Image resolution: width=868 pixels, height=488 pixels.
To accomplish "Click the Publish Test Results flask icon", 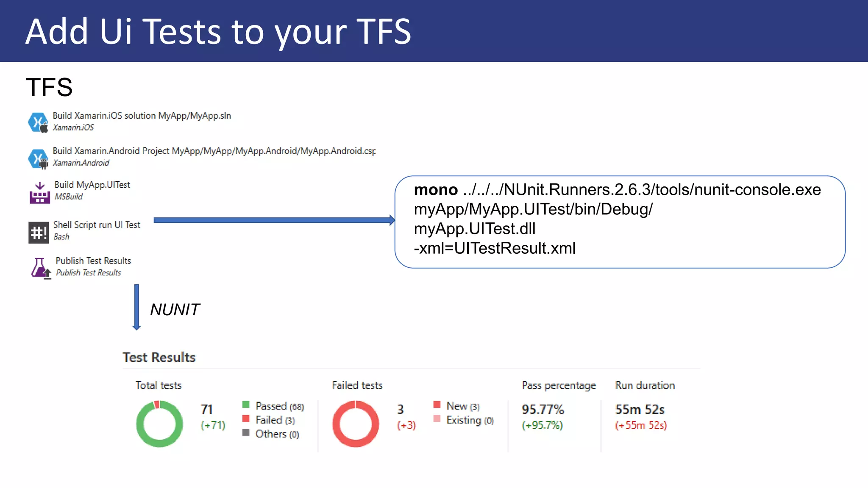I will pyautogui.click(x=40, y=268).
